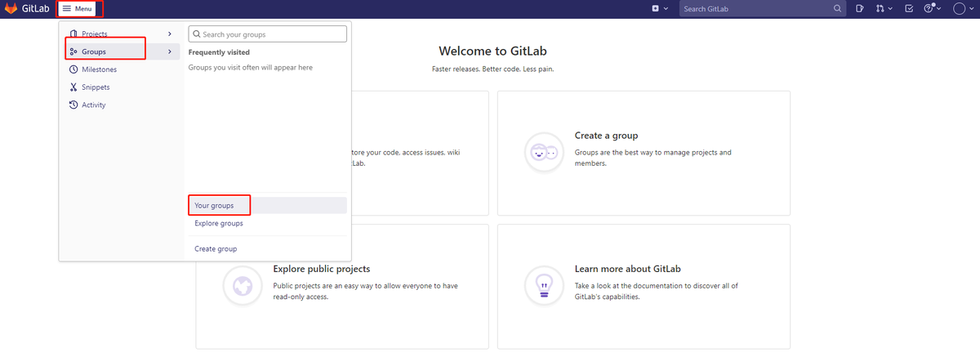
Task: Open Explore public projects card
Action: pos(342,286)
